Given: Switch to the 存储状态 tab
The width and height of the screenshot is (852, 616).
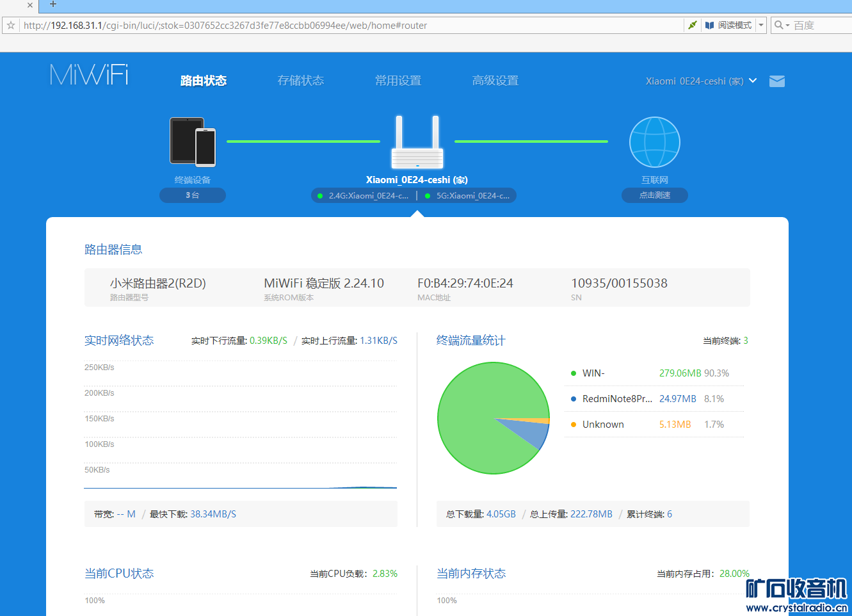Looking at the screenshot, I should click(x=300, y=81).
